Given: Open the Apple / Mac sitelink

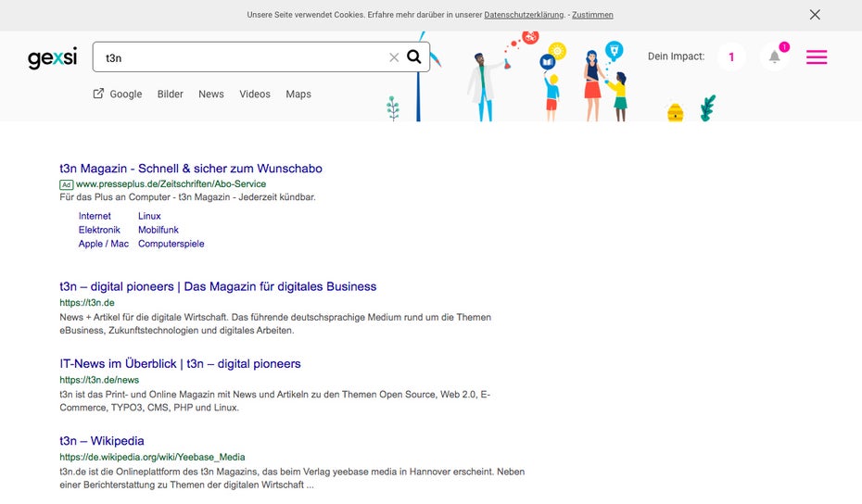Looking at the screenshot, I should (104, 244).
